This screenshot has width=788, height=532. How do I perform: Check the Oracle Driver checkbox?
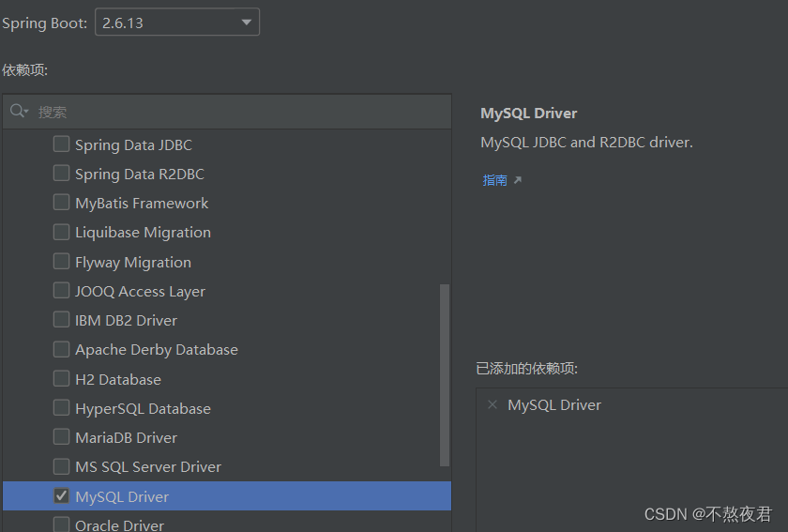(x=61, y=524)
